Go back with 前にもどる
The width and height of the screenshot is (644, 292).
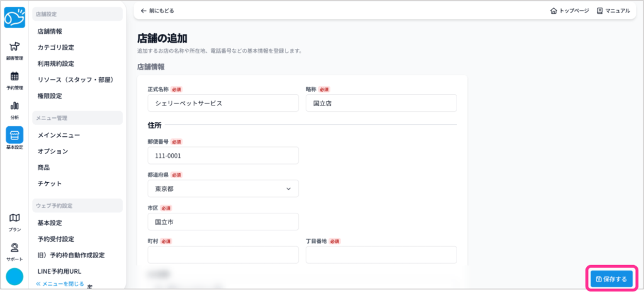tap(157, 11)
